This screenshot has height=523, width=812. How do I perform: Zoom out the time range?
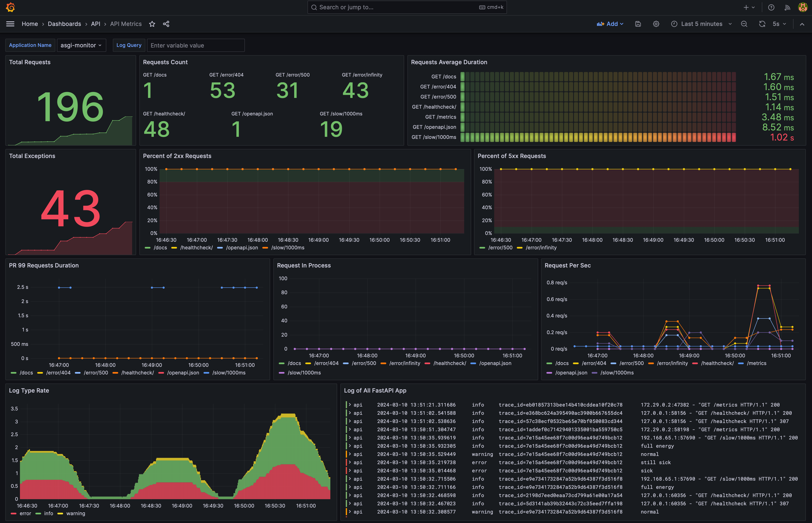tap(744, 24)
